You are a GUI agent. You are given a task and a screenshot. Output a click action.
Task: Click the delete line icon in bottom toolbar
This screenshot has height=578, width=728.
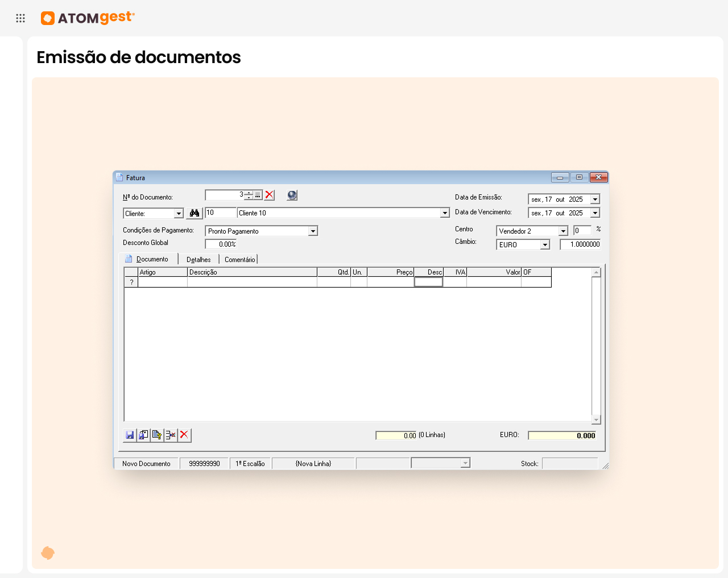(171, 435)
